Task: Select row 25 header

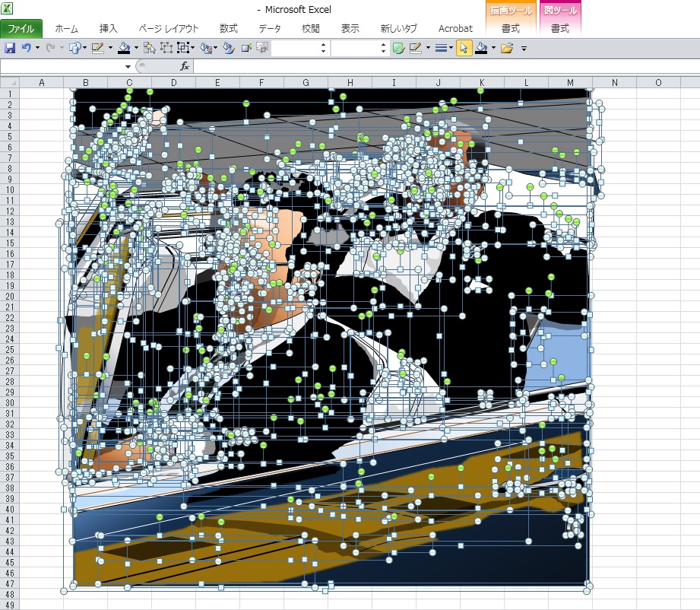Action: pyautogui.click(x=9, y=349)
